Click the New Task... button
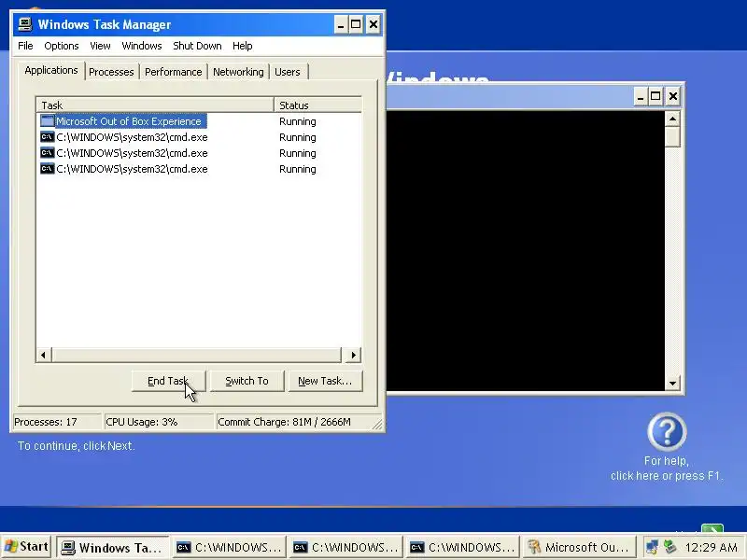This screenshot has height=560, width=747. tap(325, 381)
